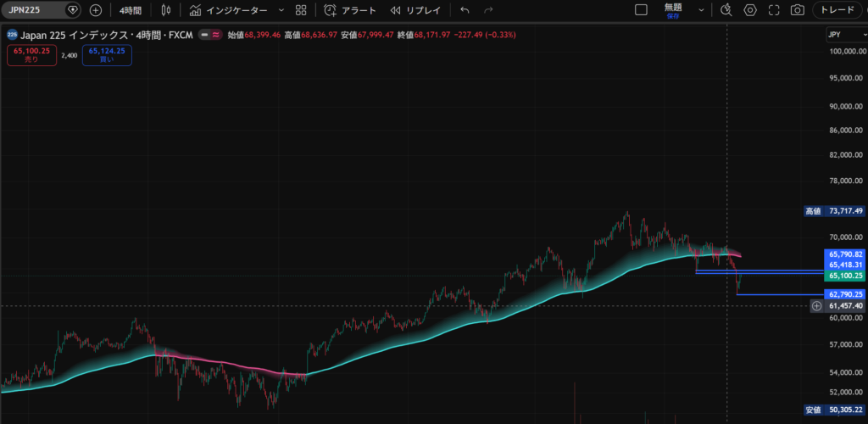Click the 225 symbol logo badge
The height and width of the screenshot is (424, 868).
12,34
